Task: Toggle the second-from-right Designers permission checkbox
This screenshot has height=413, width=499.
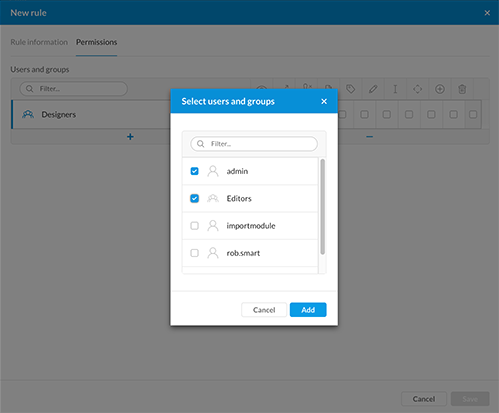Action: click(453, 115)
